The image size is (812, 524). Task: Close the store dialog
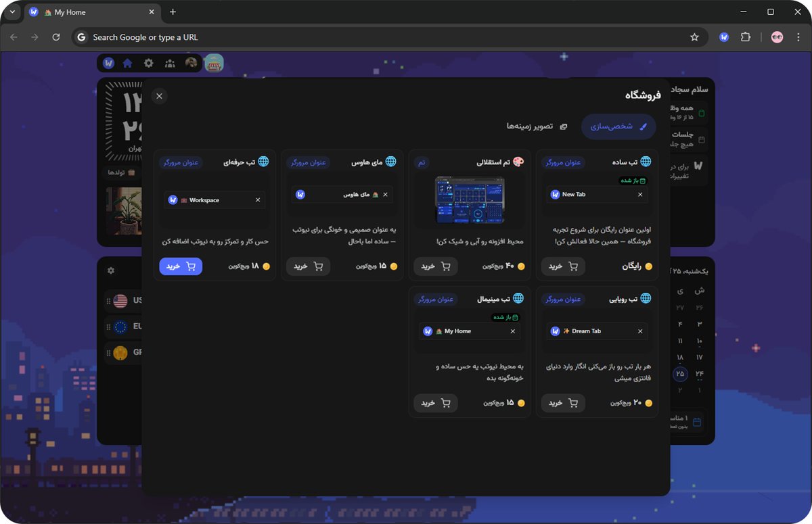pyautogui.click(x=159, y=96)
